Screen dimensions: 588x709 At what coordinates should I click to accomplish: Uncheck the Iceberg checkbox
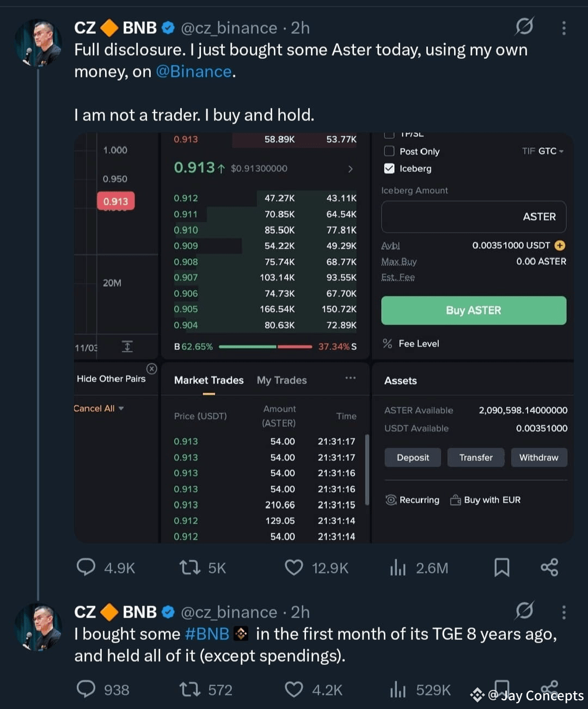[x=389, y=168]
